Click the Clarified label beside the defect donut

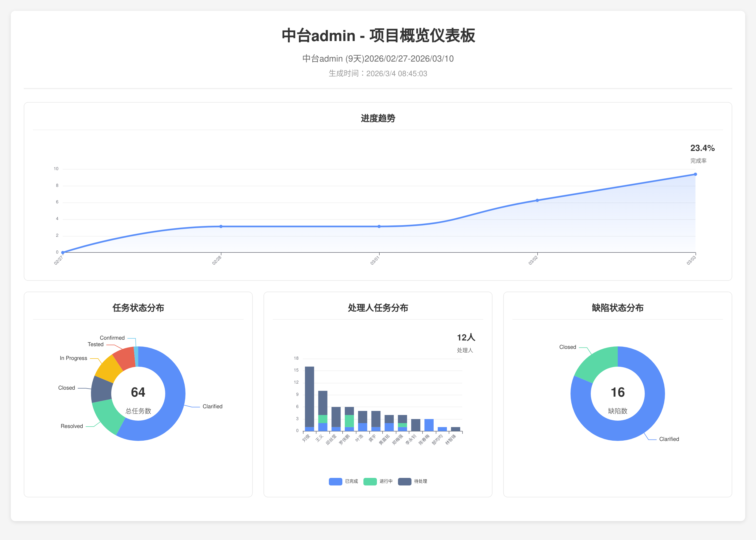point(669,439)
